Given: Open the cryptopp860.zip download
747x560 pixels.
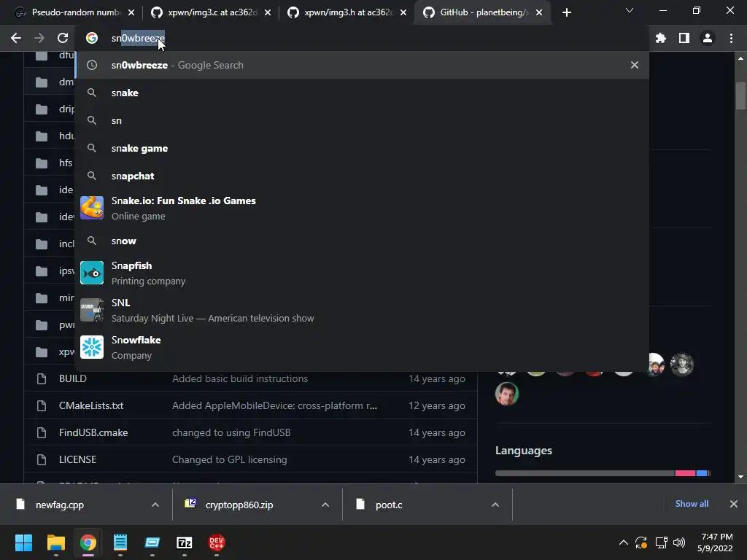Looking at the screenshot, I should pyautogui.click(x=239, y=505).
